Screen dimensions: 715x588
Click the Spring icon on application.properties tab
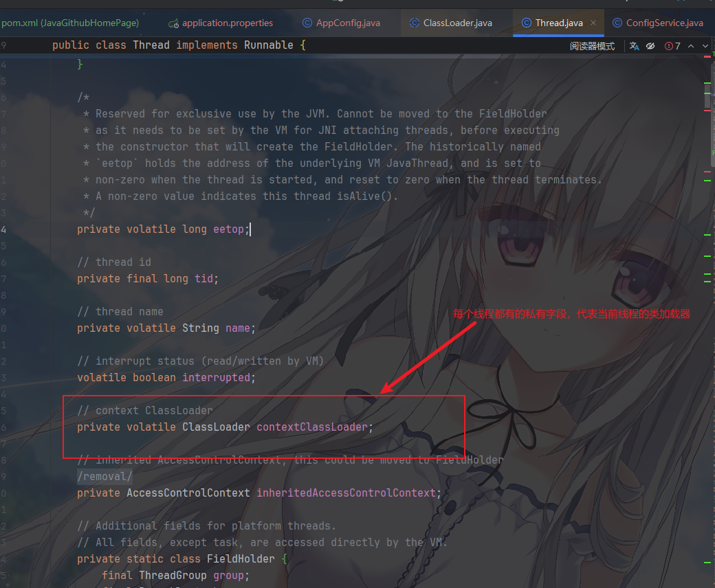pos(174,23)
